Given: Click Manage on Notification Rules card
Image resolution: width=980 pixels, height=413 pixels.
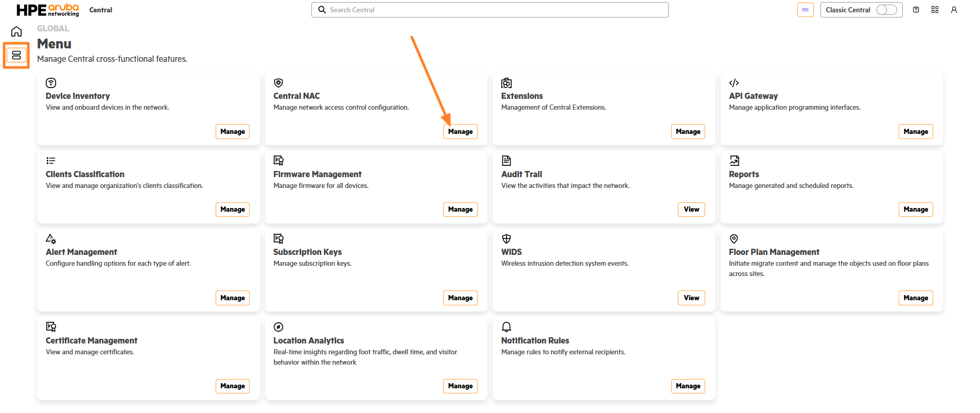Looking at the screenshot, I should pos(688,386).
